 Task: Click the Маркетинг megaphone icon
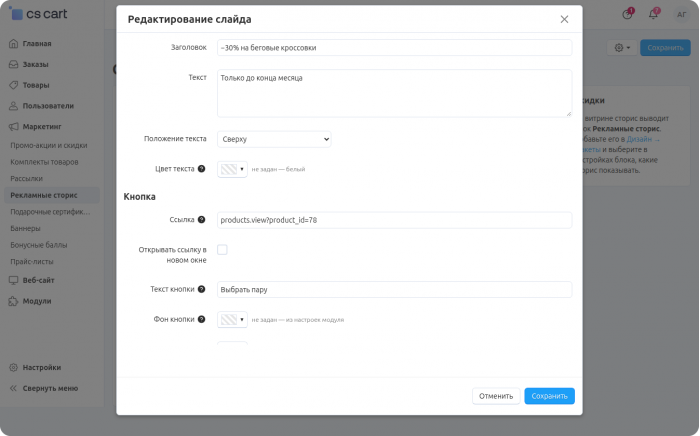pyautogui.click(x=13, y=127)
